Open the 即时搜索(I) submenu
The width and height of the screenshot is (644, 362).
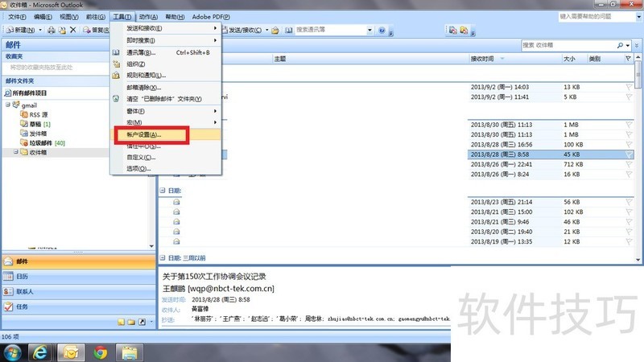[x=166, y=40]
